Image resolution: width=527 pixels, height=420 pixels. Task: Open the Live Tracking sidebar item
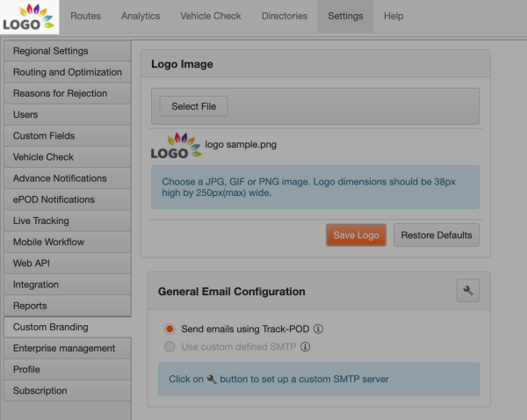pyautogui.click(x=68, y=221)
